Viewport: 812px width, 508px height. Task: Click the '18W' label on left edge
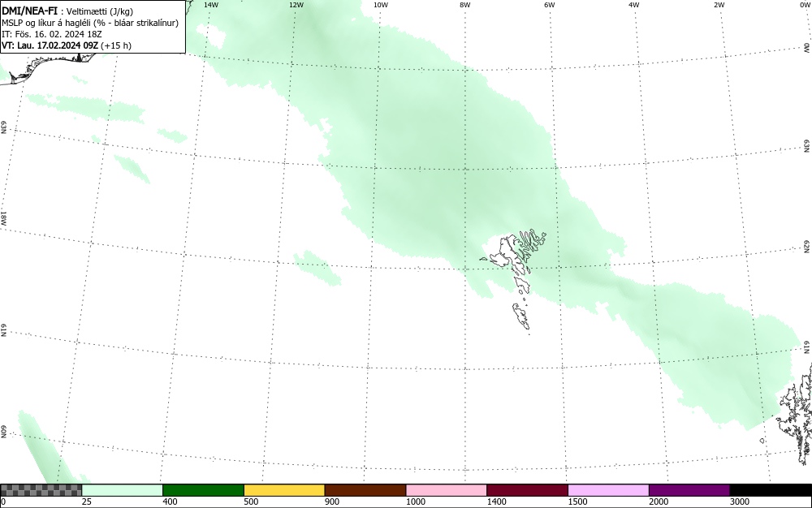[x=3, y=217]
